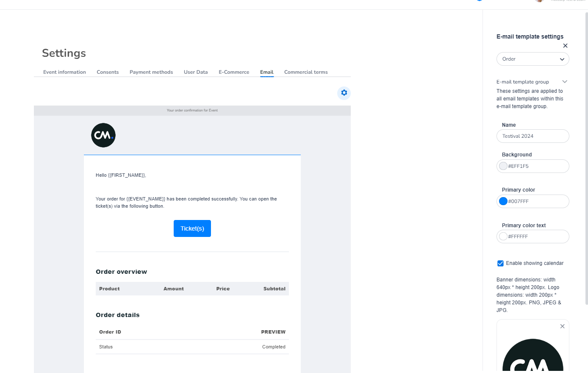Click the CM logo in email preview

click(103, 135)
